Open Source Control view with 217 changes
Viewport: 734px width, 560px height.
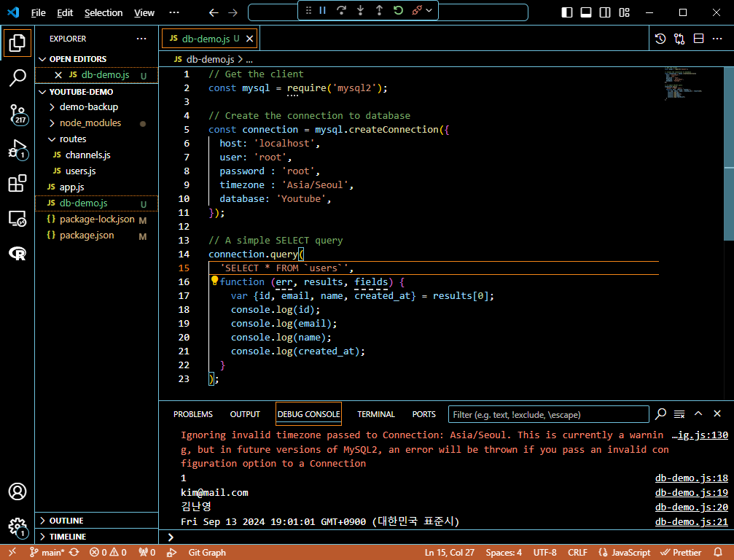tap(17, 114)
